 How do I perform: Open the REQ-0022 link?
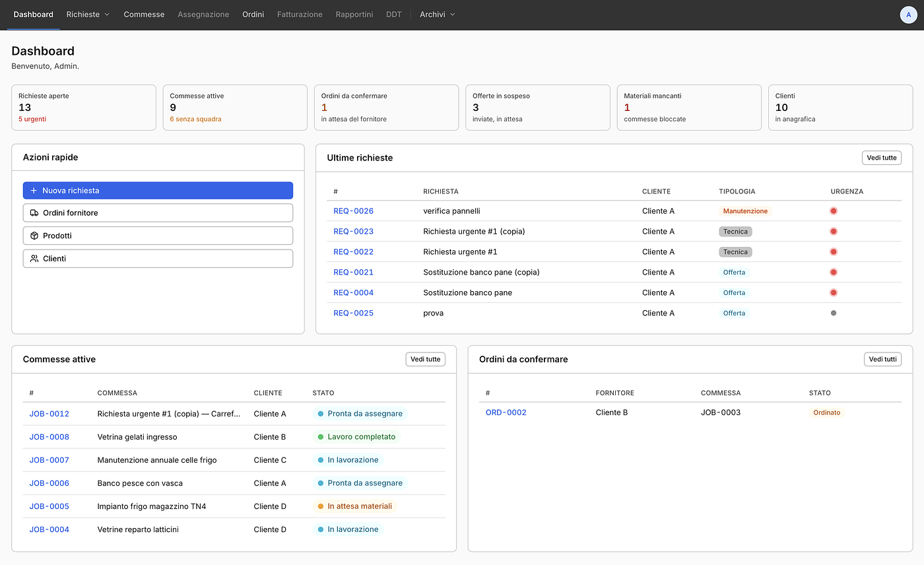(353, 252)
